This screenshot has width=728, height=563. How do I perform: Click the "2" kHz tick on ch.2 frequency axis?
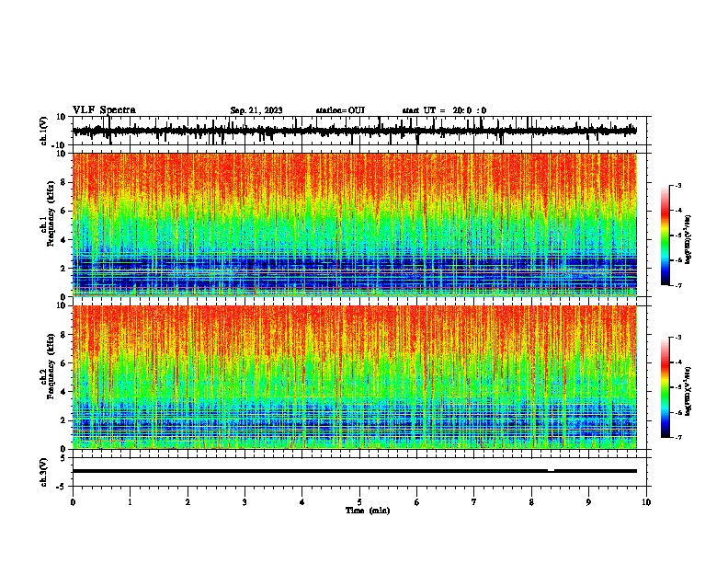click(63, 420)
